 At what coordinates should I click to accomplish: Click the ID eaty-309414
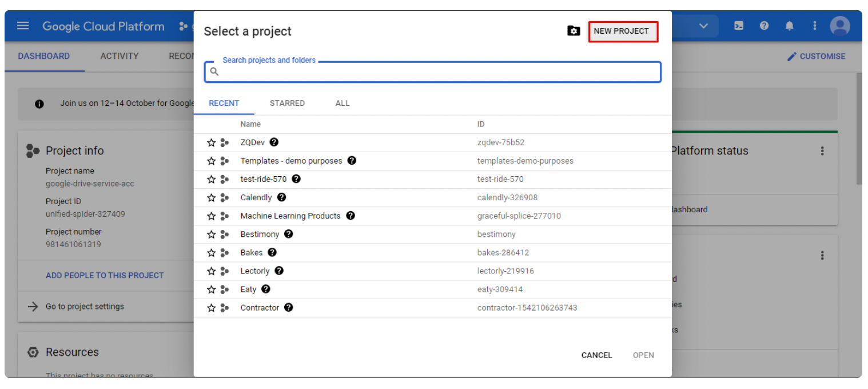(x=500, y=289)
